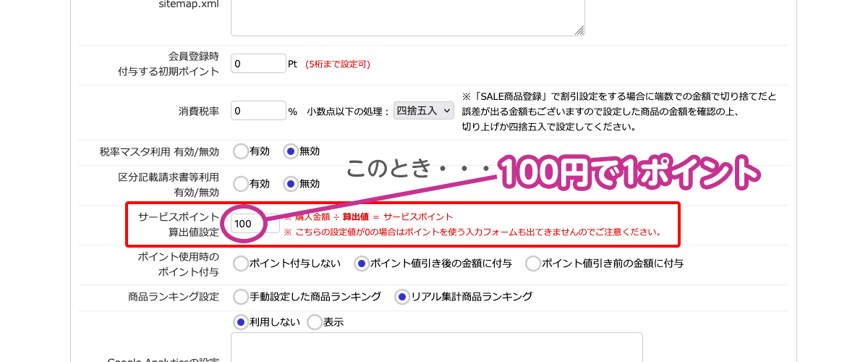Switch to the 表示 radio option

tap(315, 322)
